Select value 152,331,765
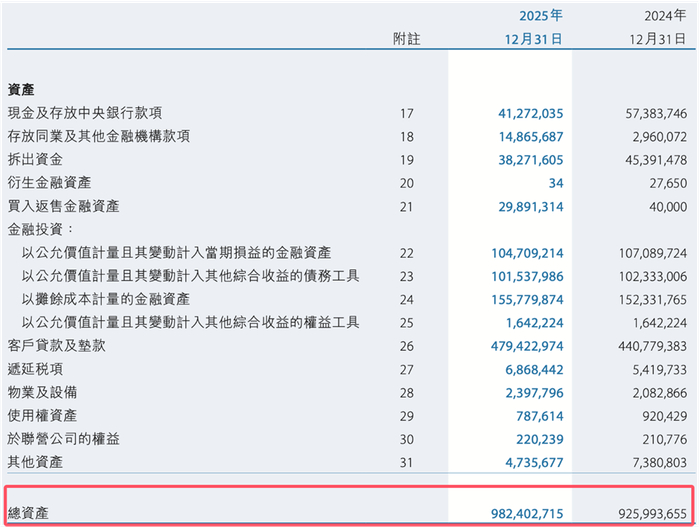Screen dimensions: 700x528 pyautogui.click(x=653, y=299)
